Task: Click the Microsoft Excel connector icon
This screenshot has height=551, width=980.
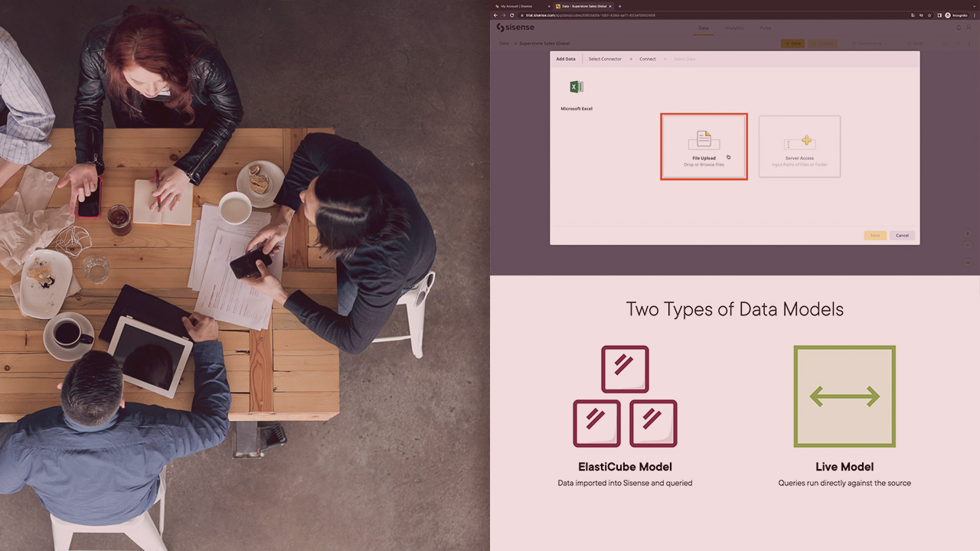Action: (577, 87)
